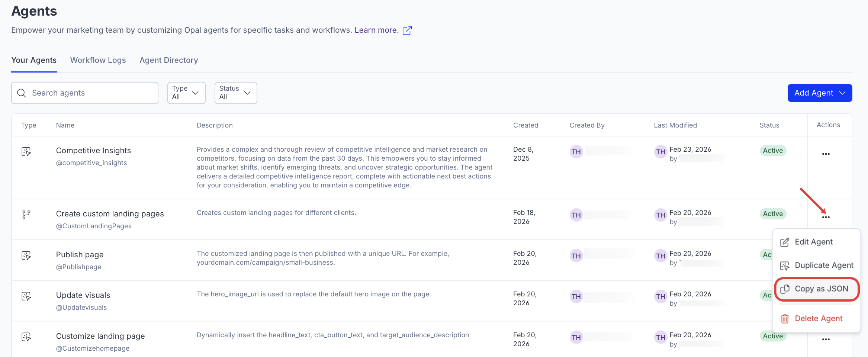Open actions menu for Competitive Insights
This screenshot has height=357, width=868.
pyautogui.click(x=826, y=154)
